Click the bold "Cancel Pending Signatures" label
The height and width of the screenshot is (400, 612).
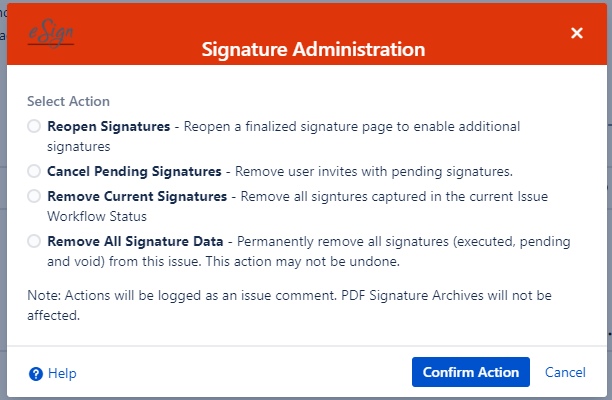(134, 171)
